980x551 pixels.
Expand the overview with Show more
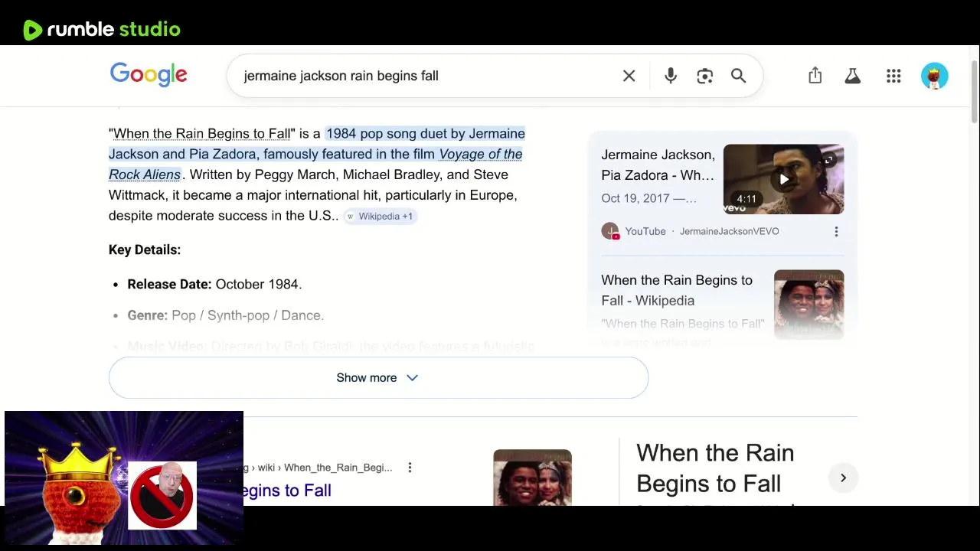(x=378, y=377)
